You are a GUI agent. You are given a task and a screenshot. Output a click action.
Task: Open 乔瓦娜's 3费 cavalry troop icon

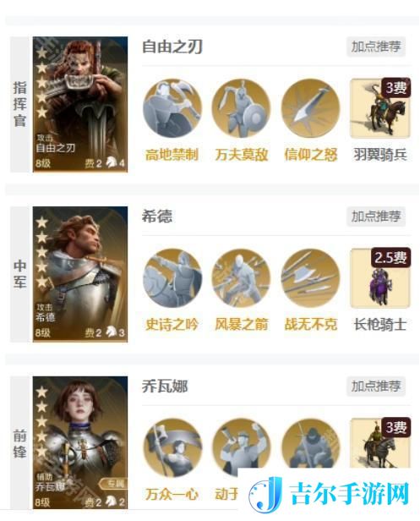380,443
